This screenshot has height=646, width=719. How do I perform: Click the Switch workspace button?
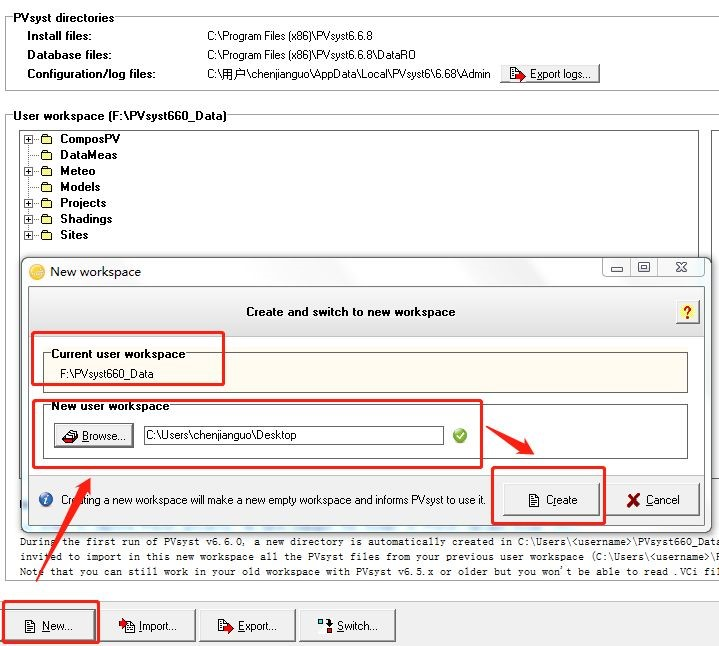tap(347, 626)
